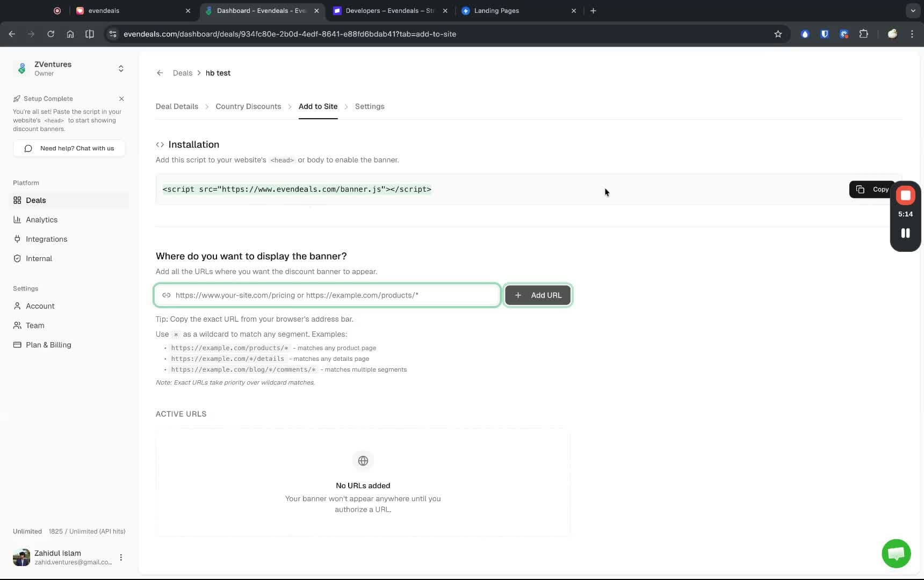Switch to the Country Discounts tab

(x=248, y=106)
